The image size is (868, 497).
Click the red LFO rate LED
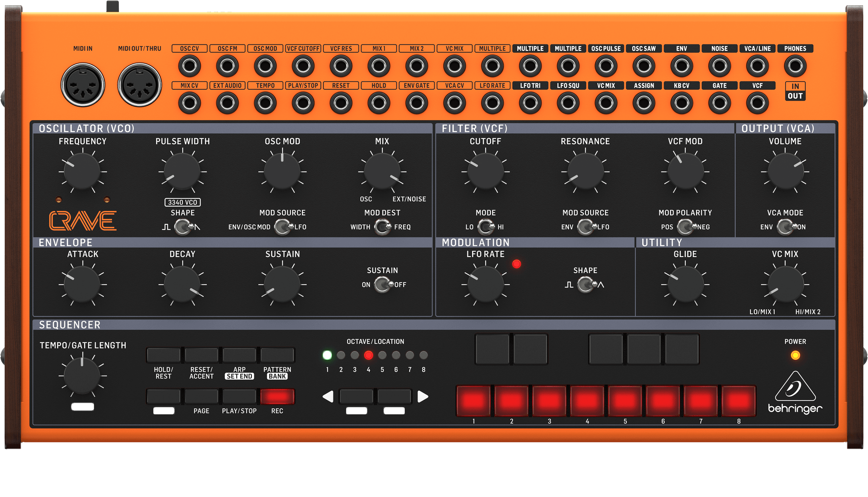click(x=516, y=264)
